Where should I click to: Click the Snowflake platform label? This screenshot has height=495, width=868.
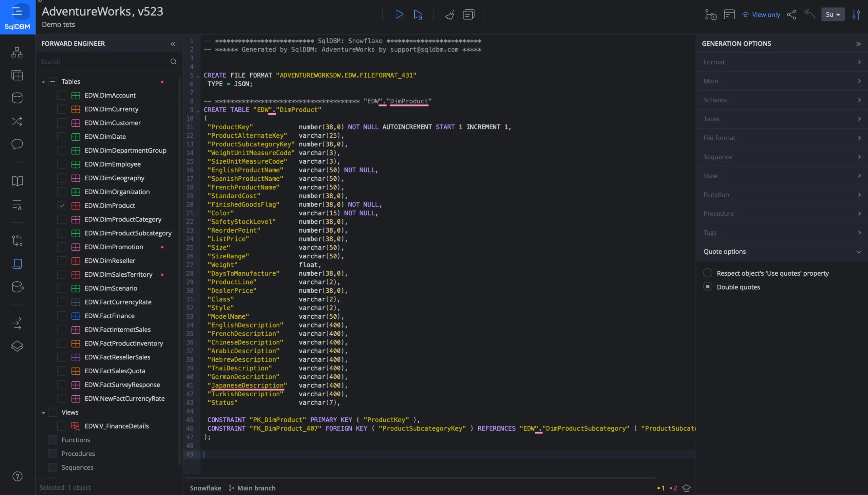(205, 488)
